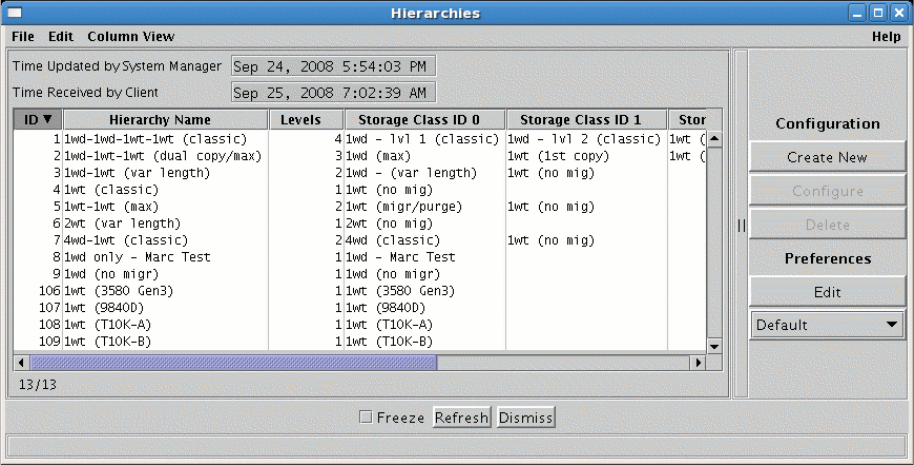Select hierarchy 1wd-1wt (var length)

pyautogui.click(x=137, y=173)
